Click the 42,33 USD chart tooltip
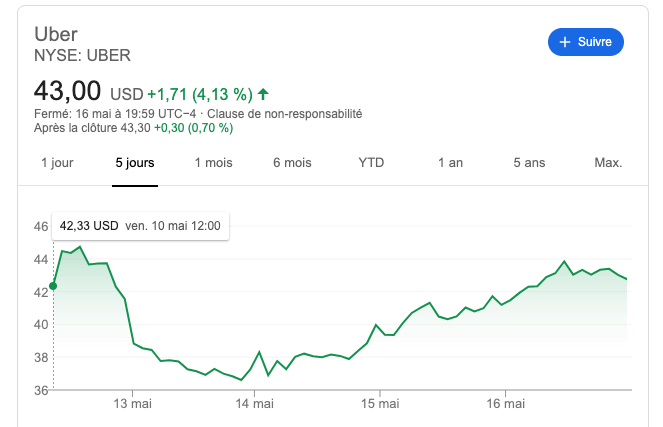This screenshot has height=427, width=663. click(x=140, y=226)
